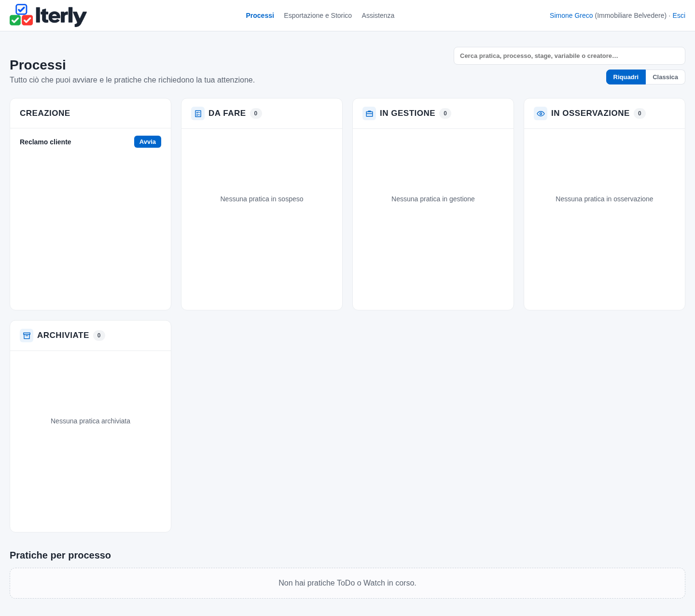The image size is (695, 616).
Task: Start the Reclamo cliente process with Avvia
Action: [148, 142]
